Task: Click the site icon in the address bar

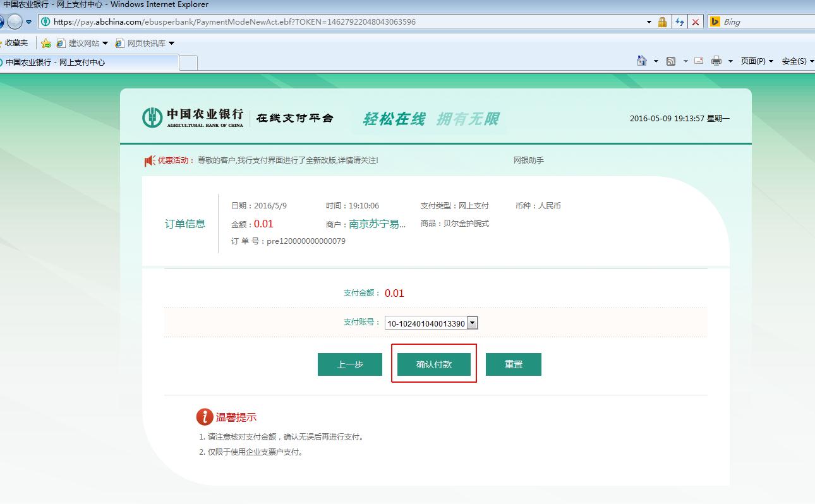Action: tap(45, 22)
